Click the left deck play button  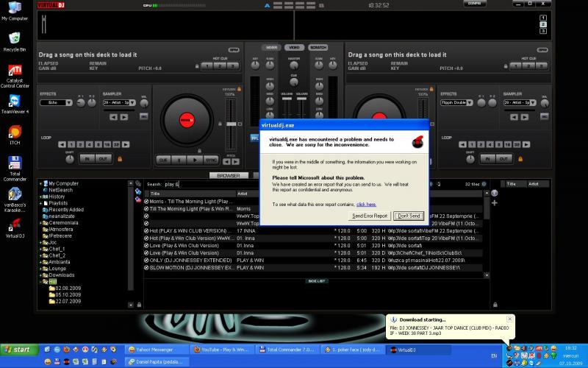(x=195, y=160)
